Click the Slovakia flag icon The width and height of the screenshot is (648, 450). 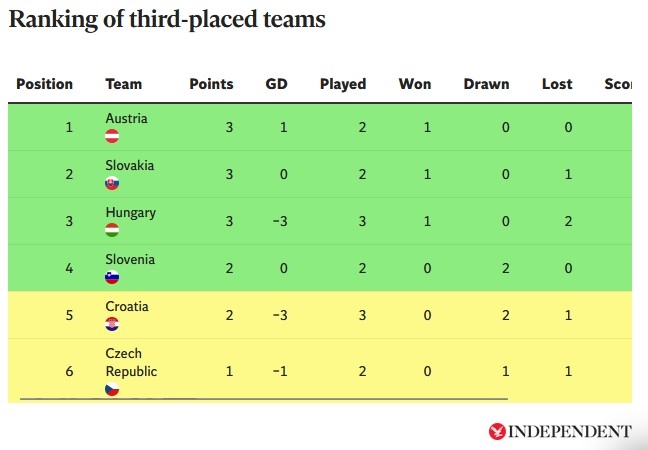tap(112, 183)
